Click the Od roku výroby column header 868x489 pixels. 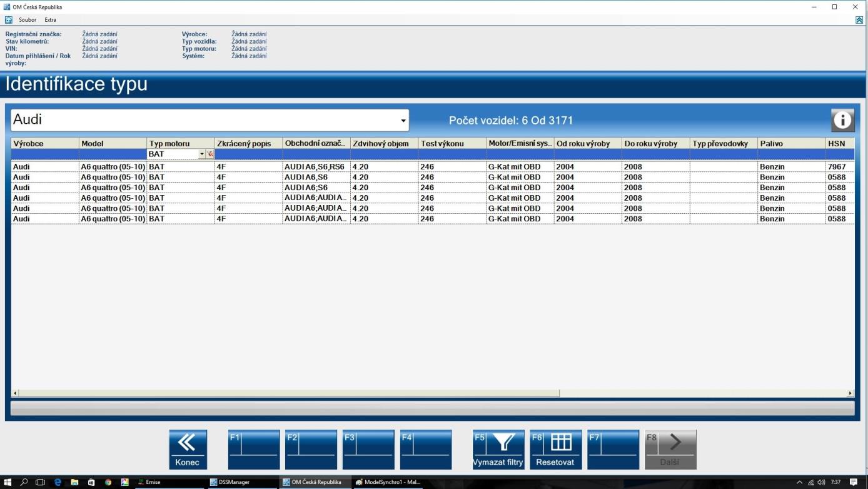[x=588, y=143]
